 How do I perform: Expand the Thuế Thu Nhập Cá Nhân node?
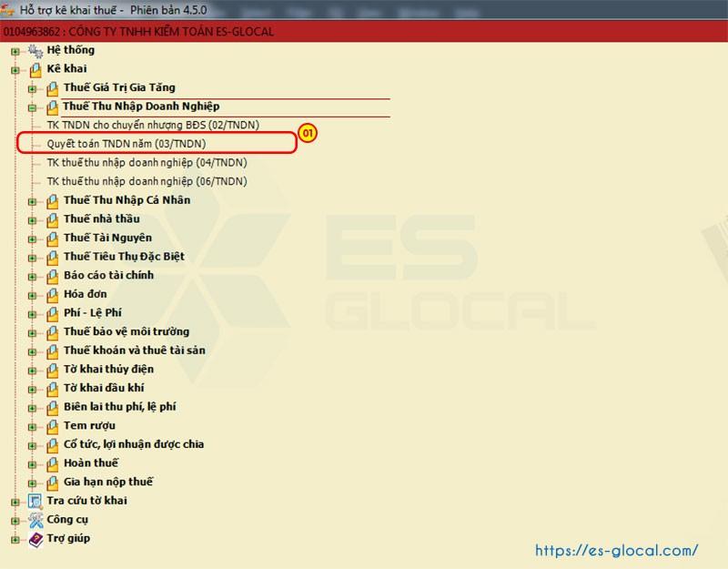[x=32, y=201]
